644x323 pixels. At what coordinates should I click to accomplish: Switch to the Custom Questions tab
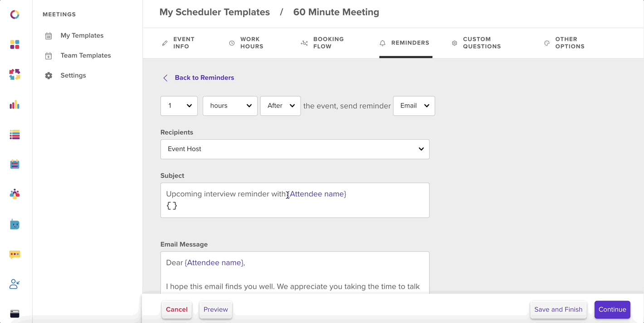click(x=477, y=43)
